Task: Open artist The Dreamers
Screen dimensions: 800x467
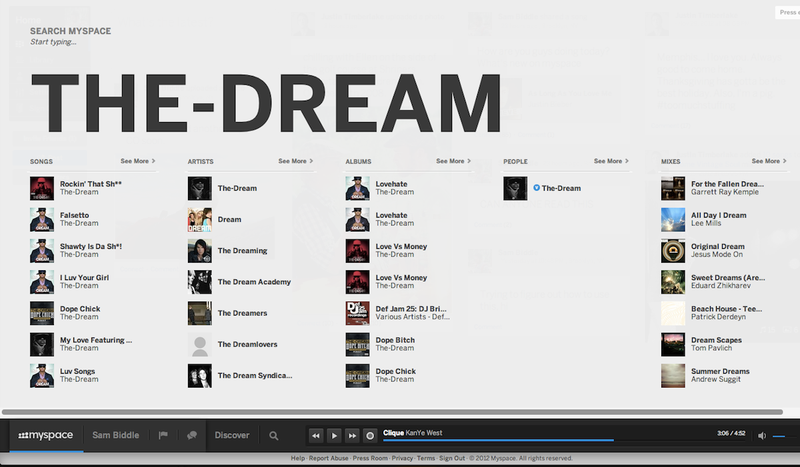Action: point(242,313)
